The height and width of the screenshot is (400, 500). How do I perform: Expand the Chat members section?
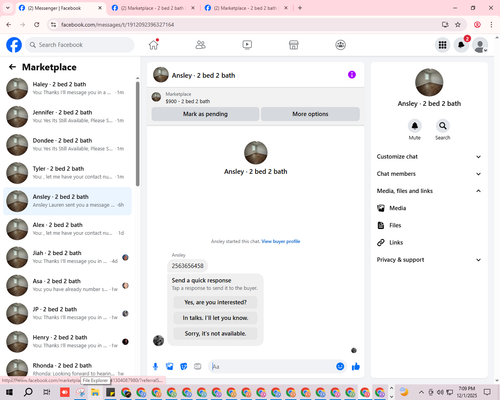(x=429, y=174)
